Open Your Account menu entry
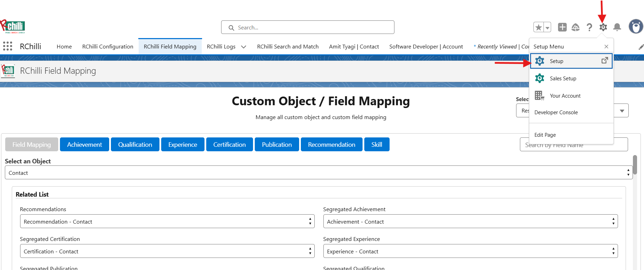The height and width of the screenshot is (270, 644). (571, 96)
